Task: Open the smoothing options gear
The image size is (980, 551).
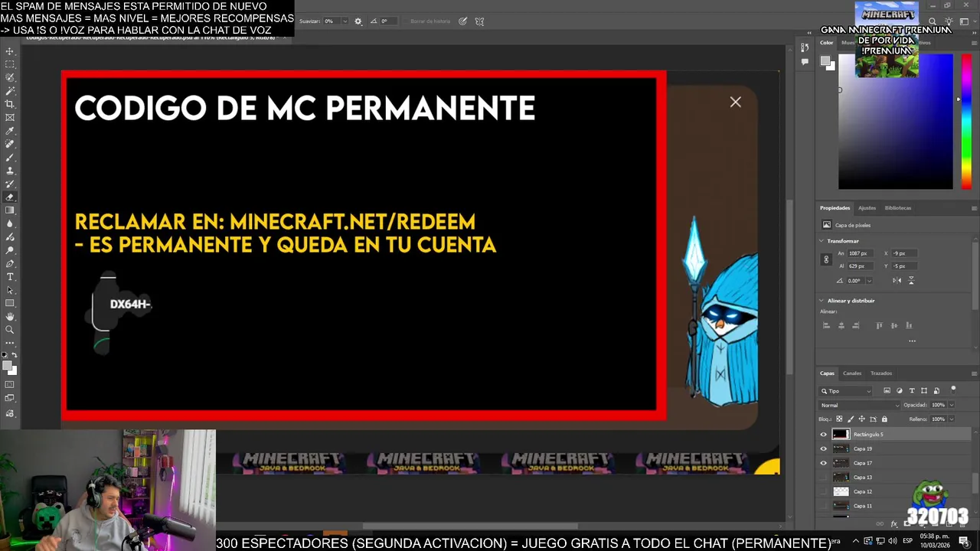Action: tap(358, 21)
